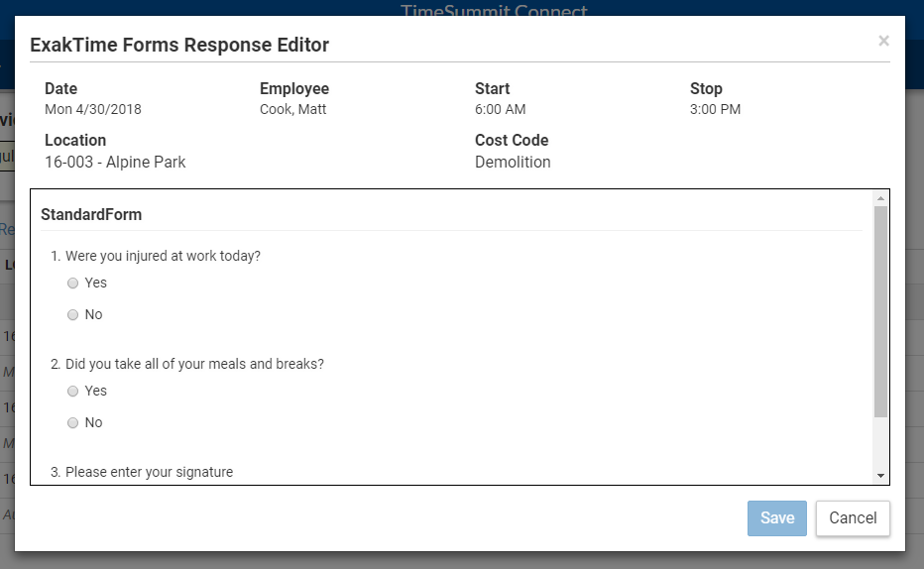The image size is (924, 569).
Task: Click the start time 6:00 AM
Action: [x=501, y=110]
